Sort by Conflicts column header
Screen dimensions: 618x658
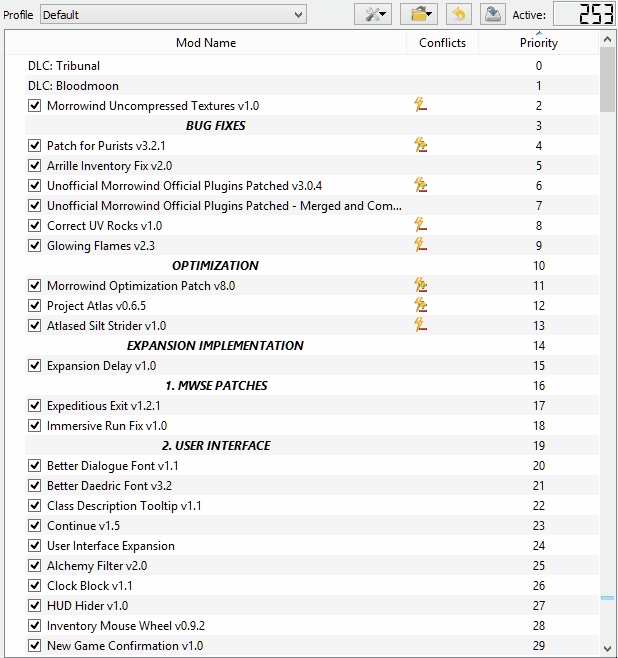(x=442, y=43)
